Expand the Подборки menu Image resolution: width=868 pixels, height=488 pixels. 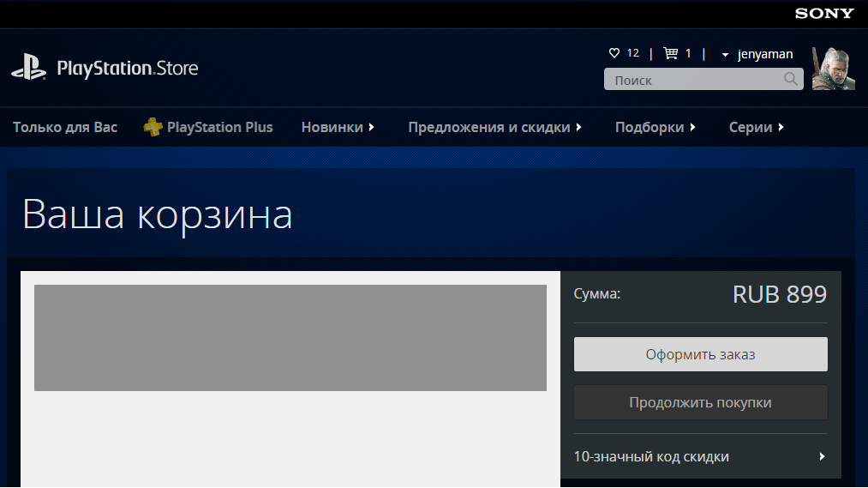tap(655, 128)
